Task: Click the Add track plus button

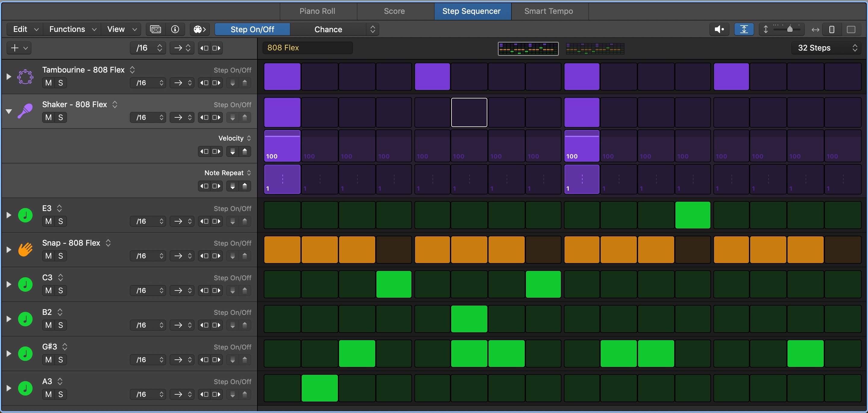Action: pyautogui.click(x=14, y=48)
